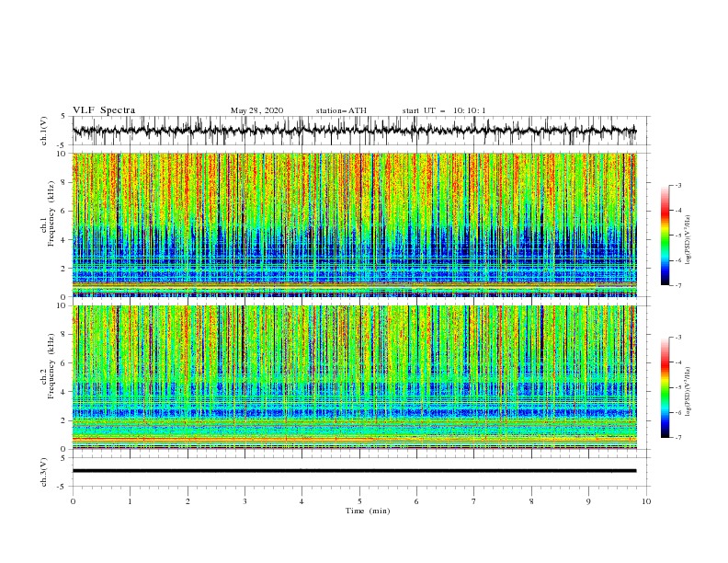Select the "May 28, 2020" date text
This screenshot has width=728, height=563.
256,110
